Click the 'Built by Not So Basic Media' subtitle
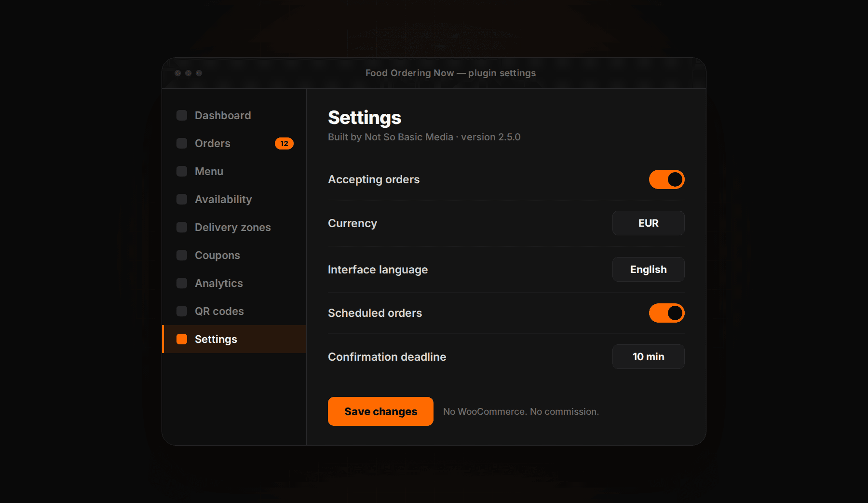 [x=391, y=137]
